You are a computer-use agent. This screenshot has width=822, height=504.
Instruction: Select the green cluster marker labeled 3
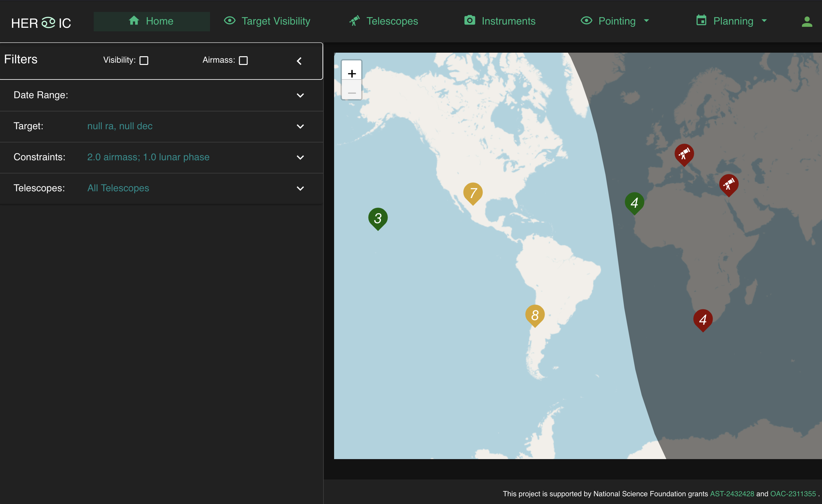tap(378, 218)
